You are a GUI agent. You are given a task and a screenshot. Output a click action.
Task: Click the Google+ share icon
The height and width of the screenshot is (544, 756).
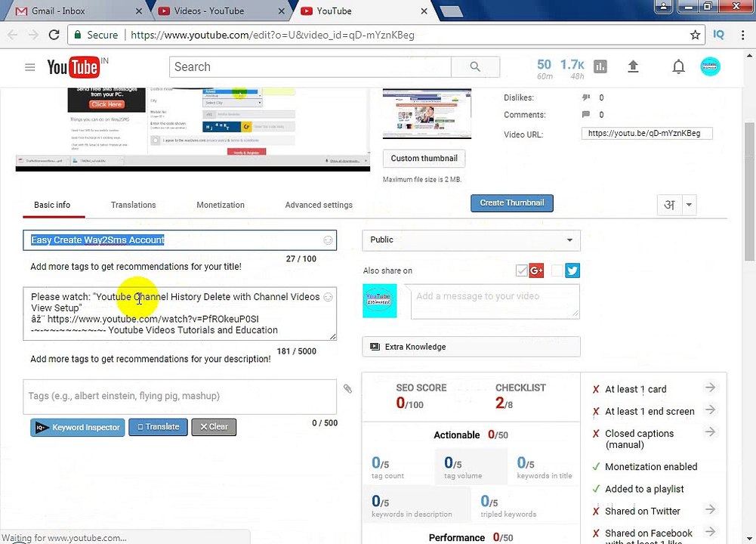tap(536, 270)
